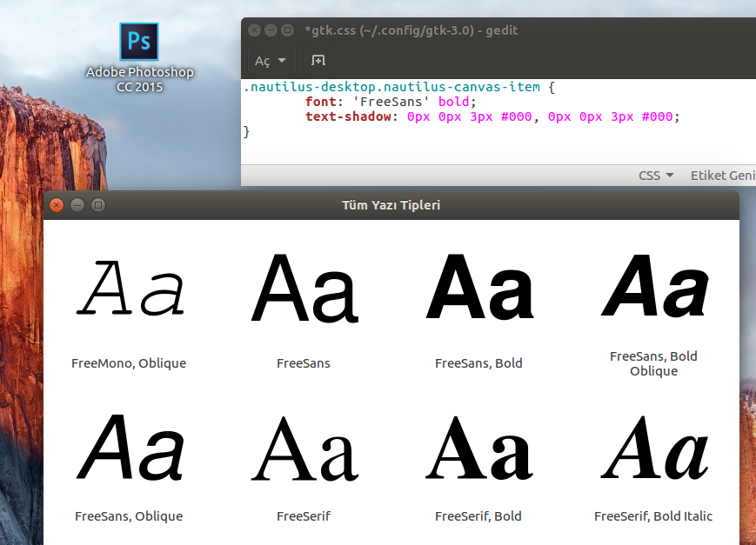Click the FreeSans label under its preview
Image resolution: width=756 pixels, height=545 pixels.
click(304, 363)
